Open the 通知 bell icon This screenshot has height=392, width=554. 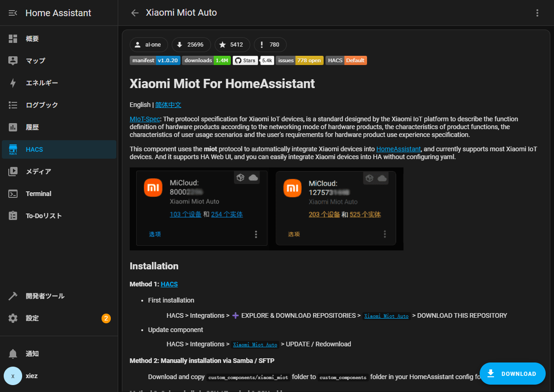(x=13, y=354)
